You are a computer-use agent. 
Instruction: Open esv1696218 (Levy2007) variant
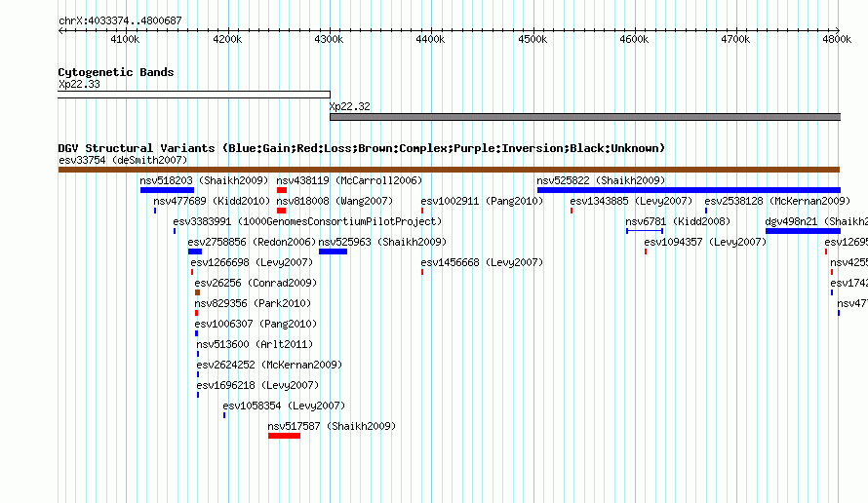click(258, 386)
